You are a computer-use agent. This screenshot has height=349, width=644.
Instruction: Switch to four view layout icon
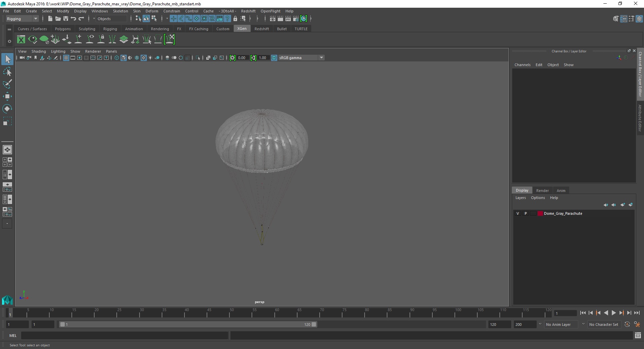tap(7, 162)
